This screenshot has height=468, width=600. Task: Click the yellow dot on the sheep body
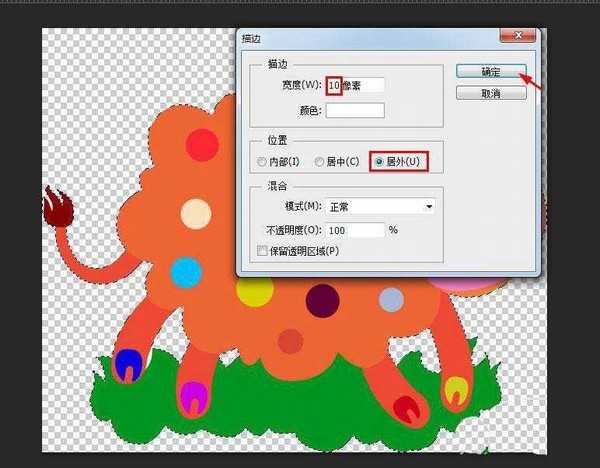(x=255, y=290)
